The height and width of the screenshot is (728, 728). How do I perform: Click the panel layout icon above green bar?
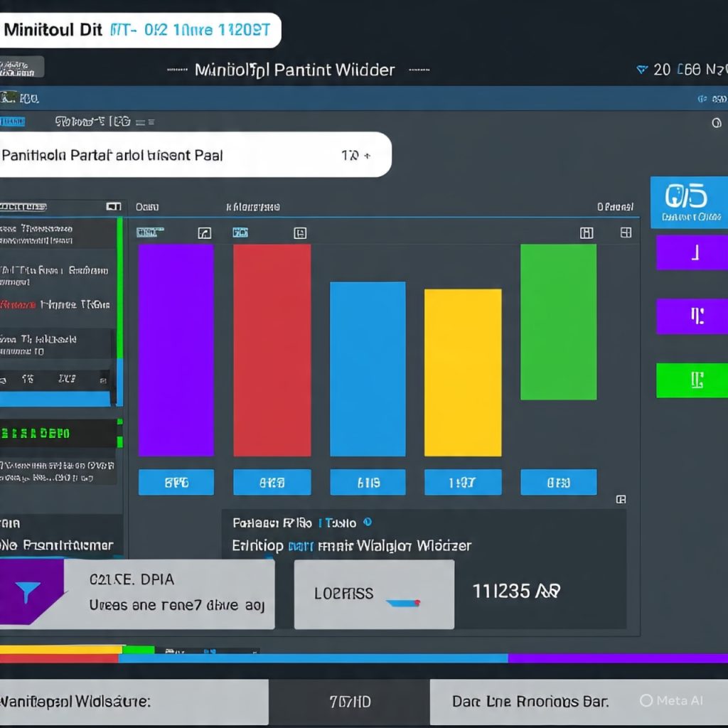click(x=587, y=233)
